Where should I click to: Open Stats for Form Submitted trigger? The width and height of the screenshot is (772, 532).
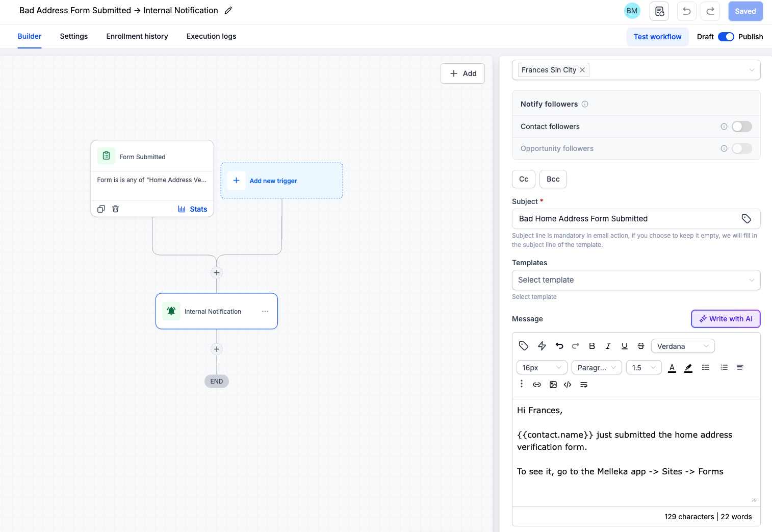coord(193,209)
